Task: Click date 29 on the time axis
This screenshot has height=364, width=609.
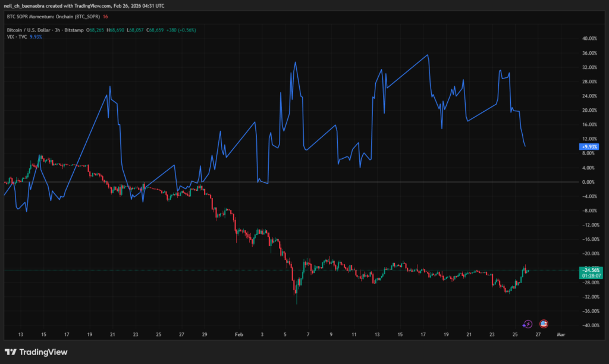Action: point(204,335)
